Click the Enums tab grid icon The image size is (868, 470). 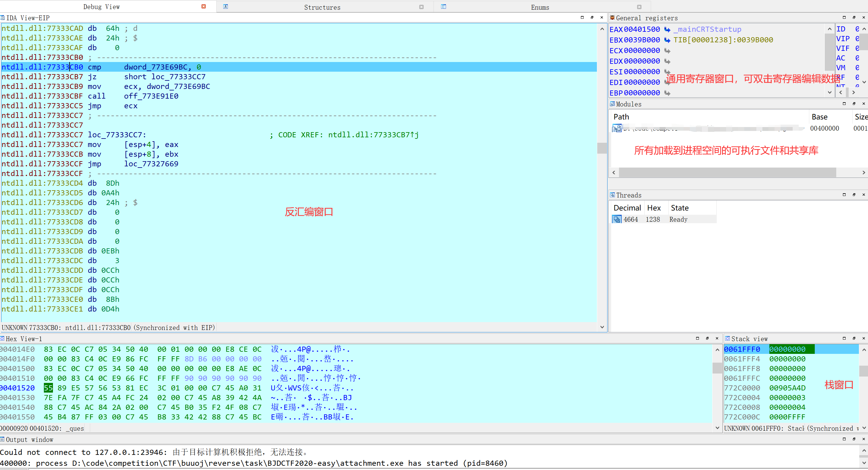click(x=443, y=6)
